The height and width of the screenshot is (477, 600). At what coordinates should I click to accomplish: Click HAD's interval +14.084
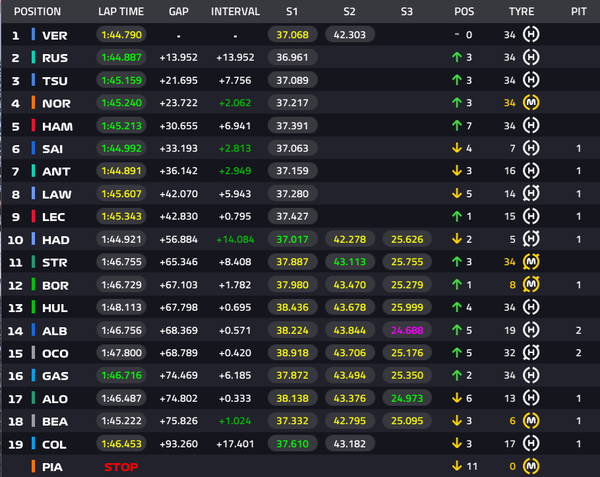(x=235, y=239)
